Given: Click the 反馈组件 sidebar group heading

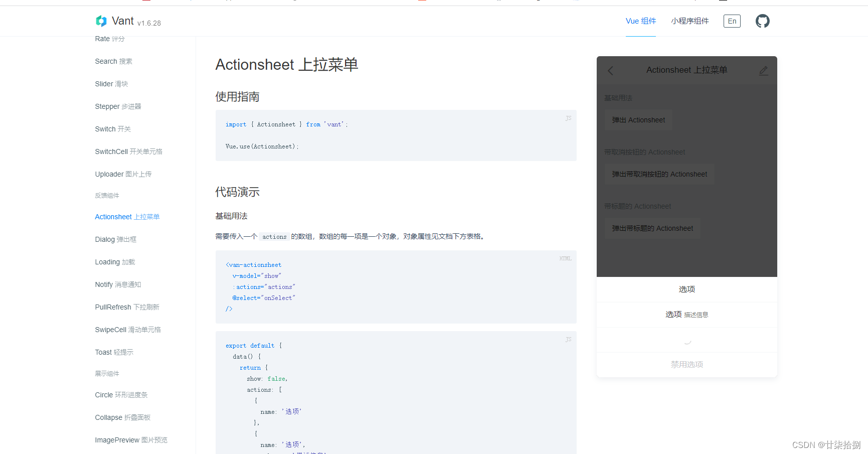Looking at the screenshot, I should (107, 196).
